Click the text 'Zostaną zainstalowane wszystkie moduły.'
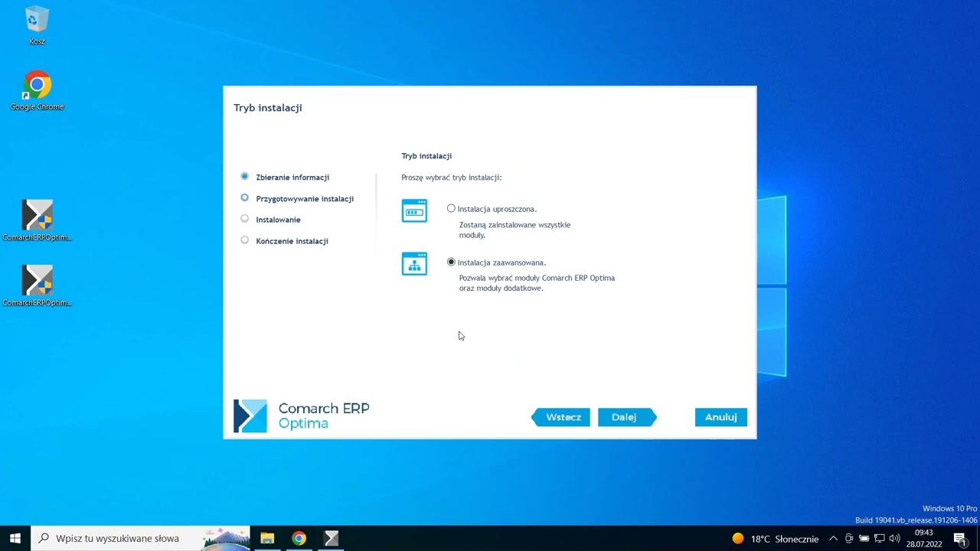This screenshot has width=980, height=551. click(514, 230)
